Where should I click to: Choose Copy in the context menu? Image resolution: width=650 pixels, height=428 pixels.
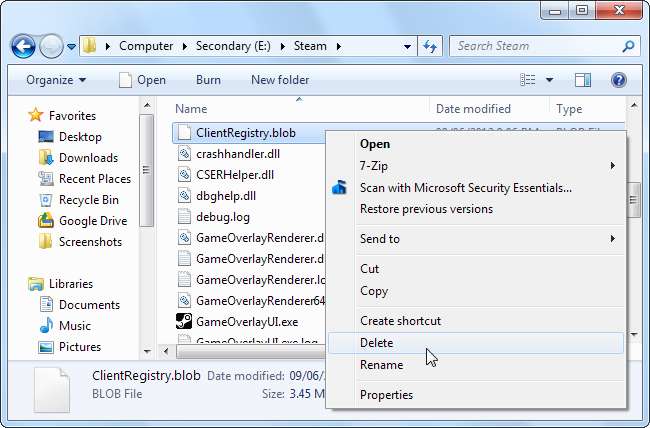click(476, 291)
